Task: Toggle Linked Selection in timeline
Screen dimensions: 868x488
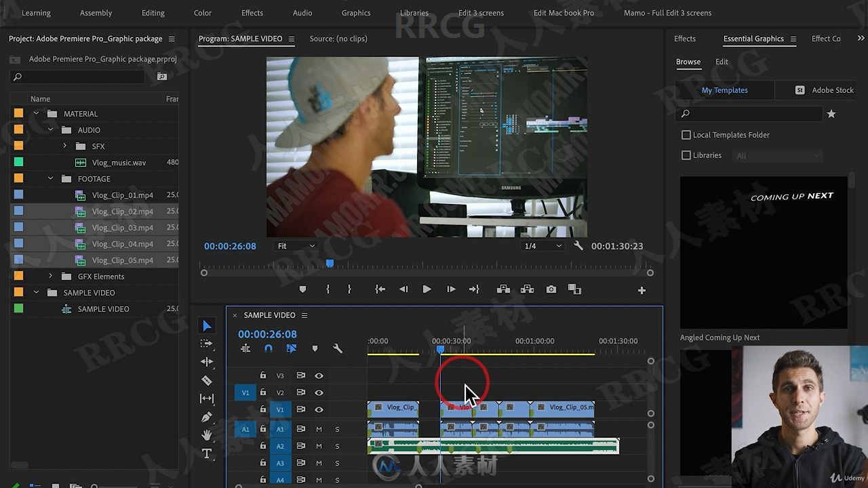Action: click(x=292, y=348)
